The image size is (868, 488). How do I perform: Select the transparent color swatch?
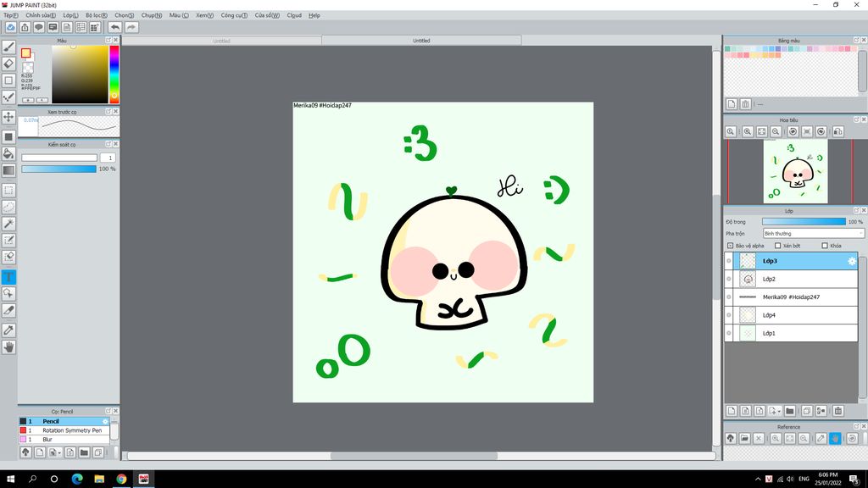point(28,68)
